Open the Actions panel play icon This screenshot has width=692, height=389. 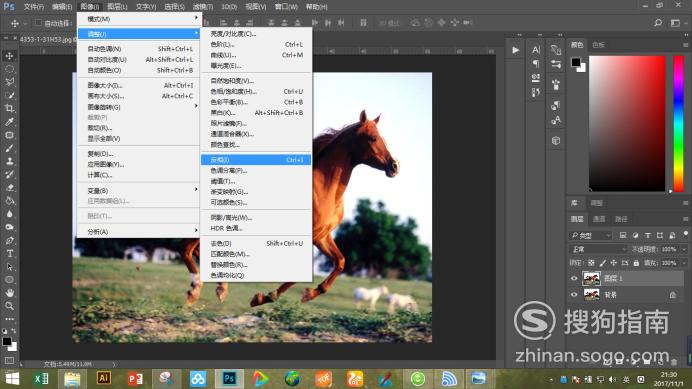(x=515, y=50)
